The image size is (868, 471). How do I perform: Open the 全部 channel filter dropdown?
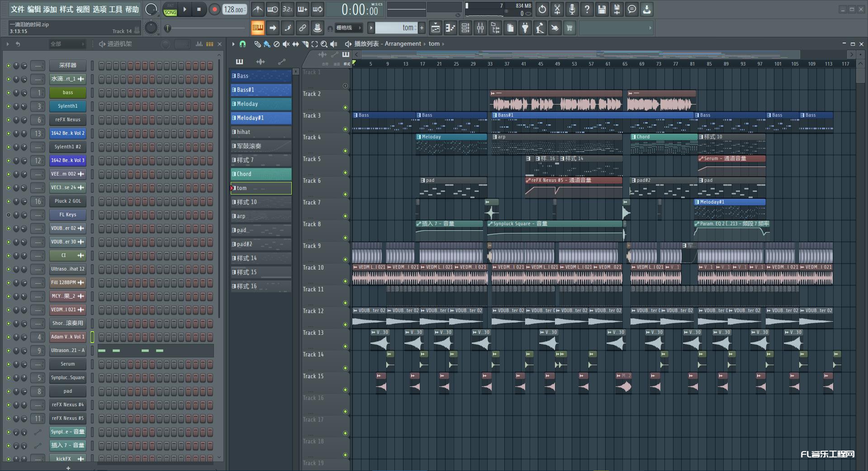coord(67,44)
